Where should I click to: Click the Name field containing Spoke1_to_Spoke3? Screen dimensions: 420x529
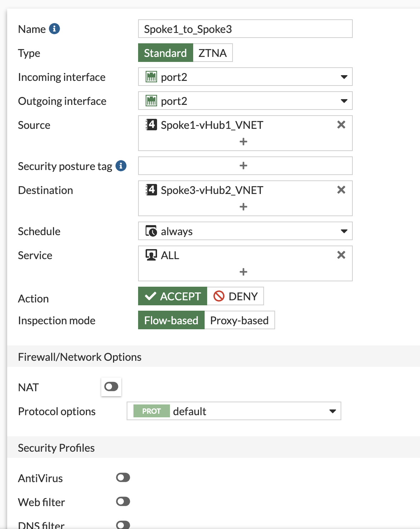[245, 29]
